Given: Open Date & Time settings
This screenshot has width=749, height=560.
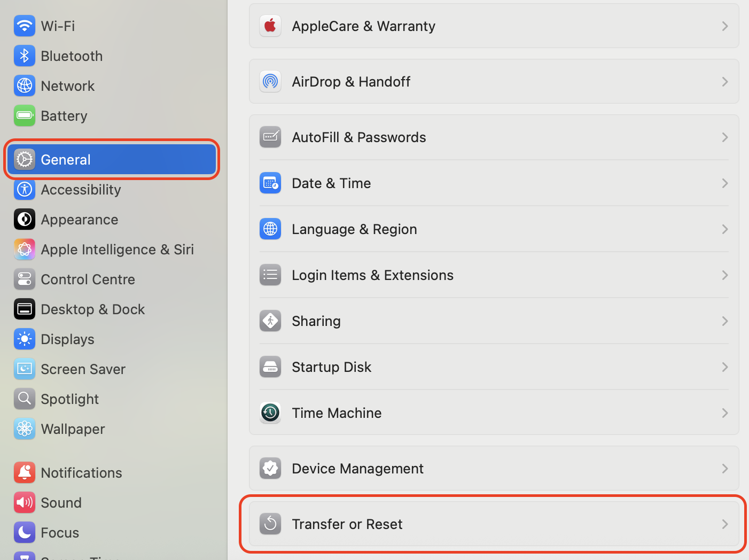Looking at the screenshot, I should 331,183.
